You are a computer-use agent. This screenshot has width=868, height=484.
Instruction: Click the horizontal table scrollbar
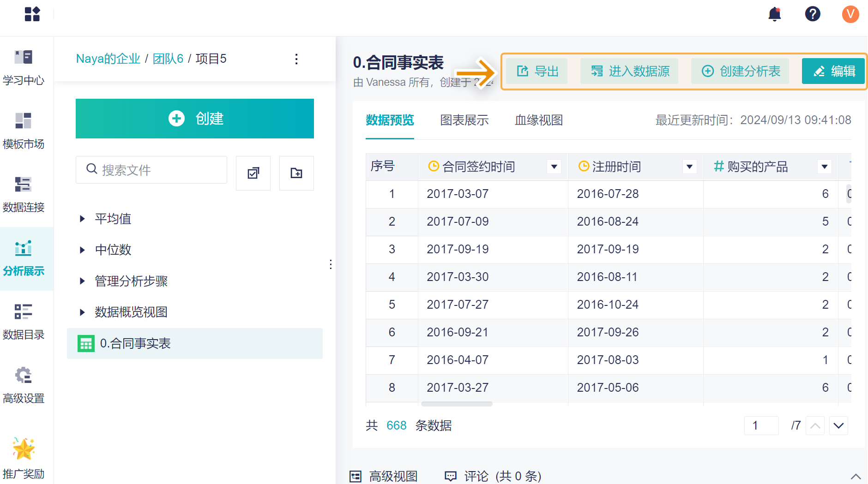pos(457,404)
